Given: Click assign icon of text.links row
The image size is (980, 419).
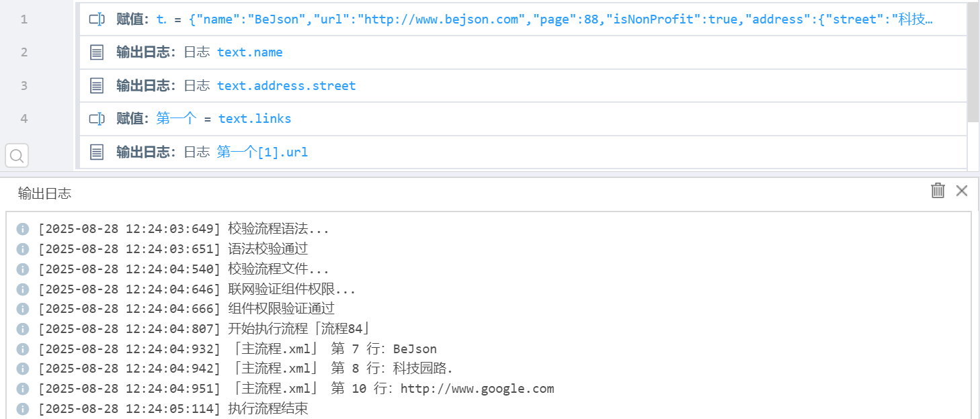Looking at the screenshot, I should 97,119.
